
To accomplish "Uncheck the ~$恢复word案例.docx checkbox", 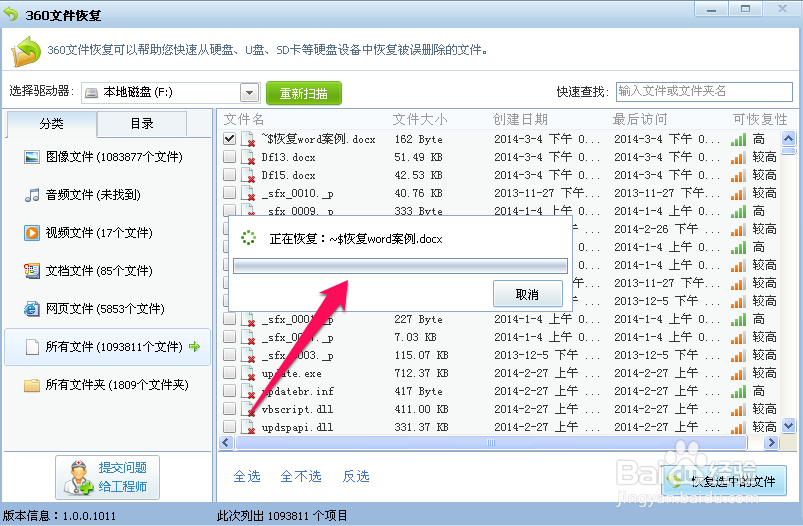I will click(x=229, y=138).
